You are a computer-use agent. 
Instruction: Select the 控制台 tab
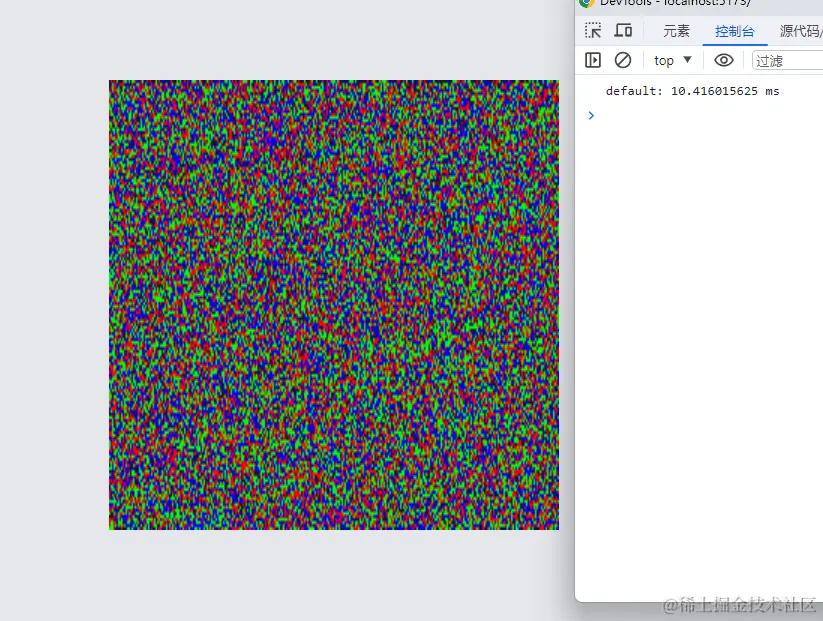click(736, 31)
